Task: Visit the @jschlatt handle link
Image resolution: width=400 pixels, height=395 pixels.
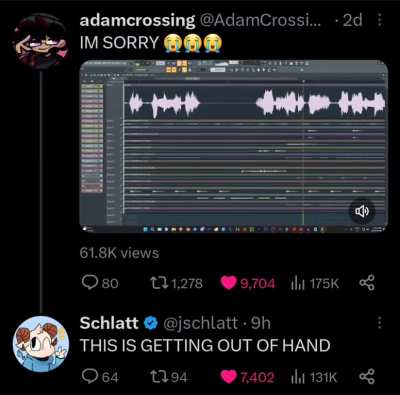Action: (201, 323)
